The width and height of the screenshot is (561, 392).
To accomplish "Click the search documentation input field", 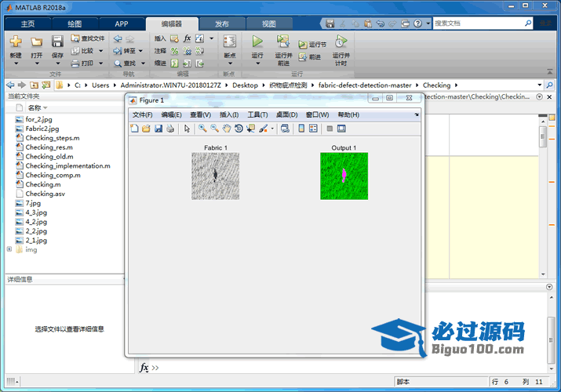I will coord(480,24).
